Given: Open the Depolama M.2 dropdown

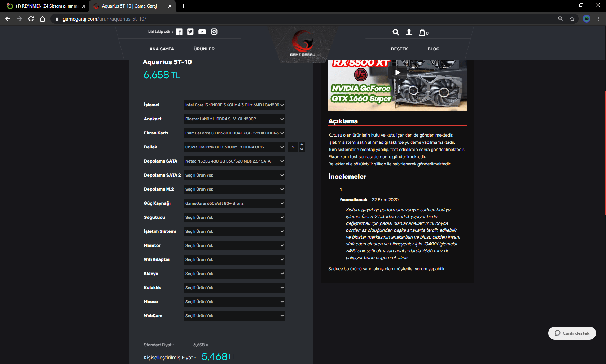Looking at the screenshot, I should click(x=235, y=189).
